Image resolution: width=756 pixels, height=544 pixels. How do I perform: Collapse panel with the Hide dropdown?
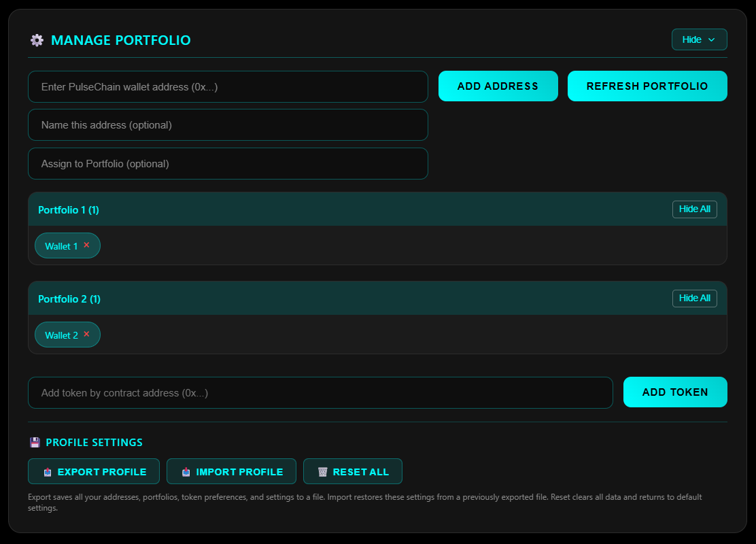point(699,39)
